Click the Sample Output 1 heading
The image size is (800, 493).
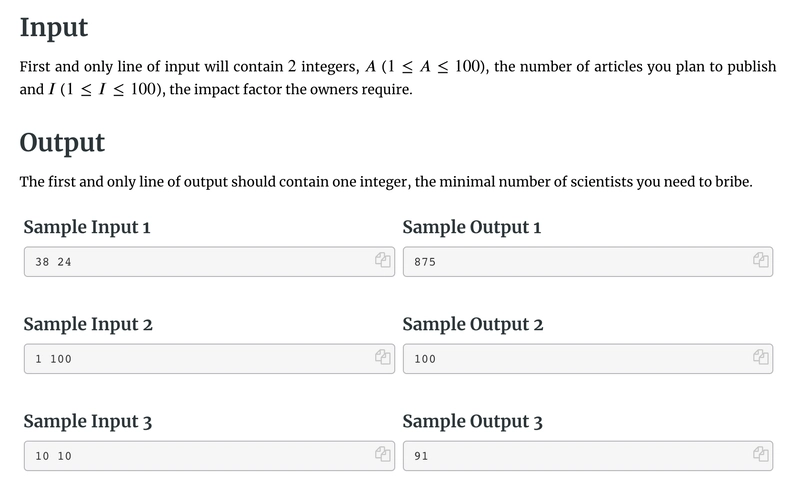point(471,227)
